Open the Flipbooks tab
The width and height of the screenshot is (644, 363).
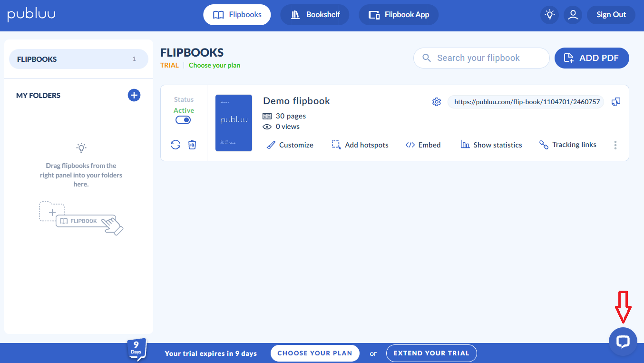pyautogui.click(x=237, y=15)
